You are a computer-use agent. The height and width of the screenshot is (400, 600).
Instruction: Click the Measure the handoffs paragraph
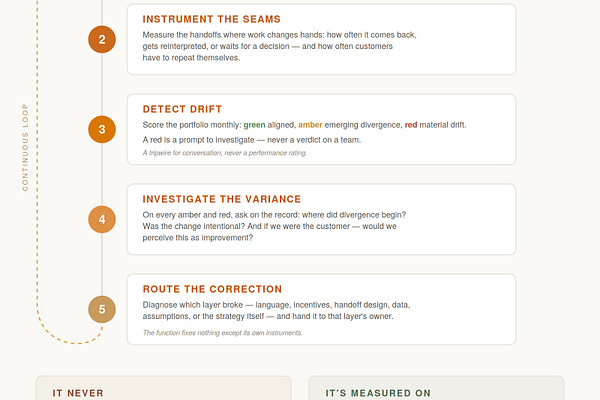coord(279,46)
